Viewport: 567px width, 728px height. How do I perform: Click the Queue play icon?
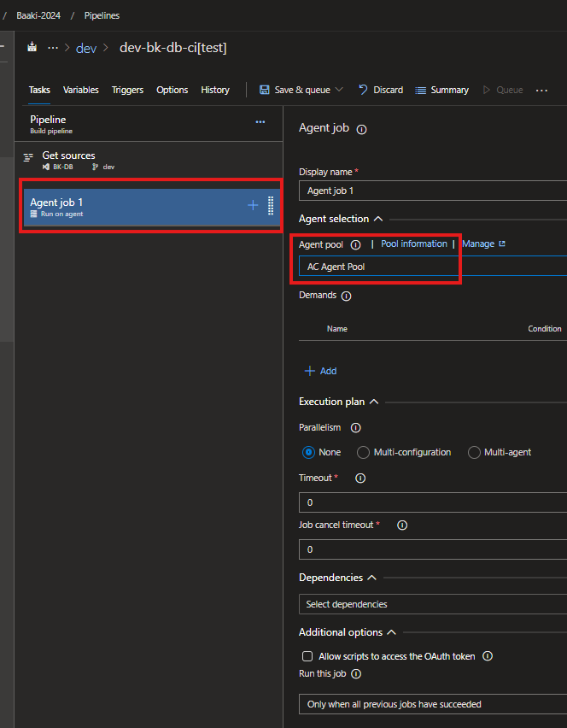click(x=486, y=90)
